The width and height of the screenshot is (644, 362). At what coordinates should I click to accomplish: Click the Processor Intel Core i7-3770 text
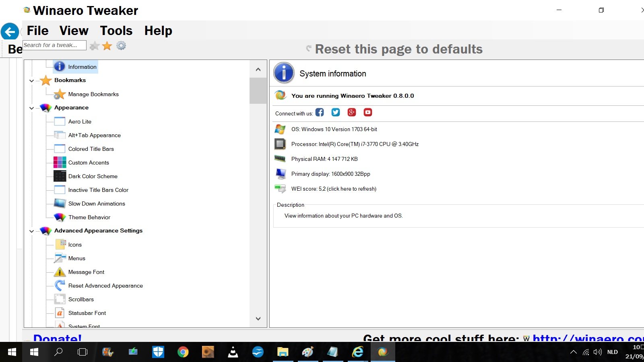(355, 144)
